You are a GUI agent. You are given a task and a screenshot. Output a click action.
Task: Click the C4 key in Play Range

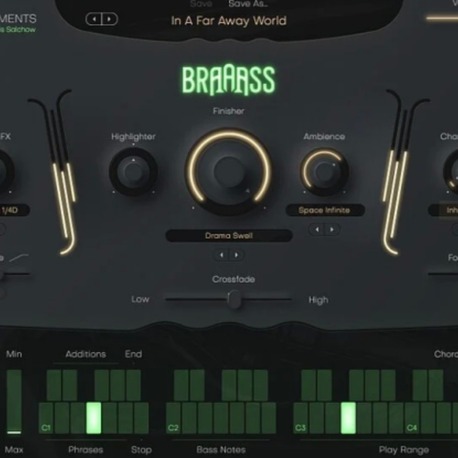pyautogui.click(x=412, y=418)
